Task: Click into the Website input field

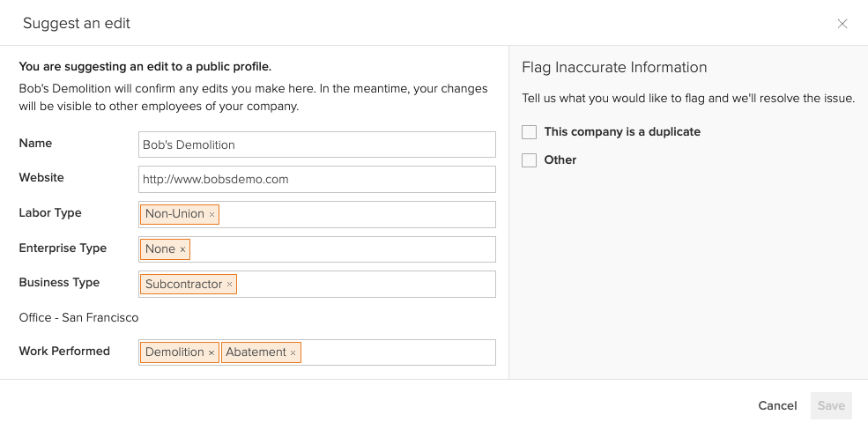Action: click(x=317, y=180)
